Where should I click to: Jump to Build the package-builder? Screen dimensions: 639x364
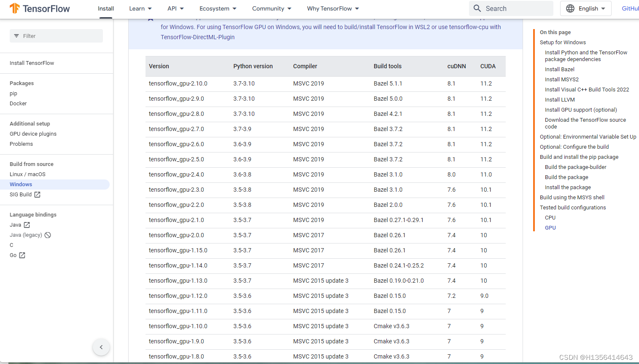pyautogui.click(x=576, y=167)
